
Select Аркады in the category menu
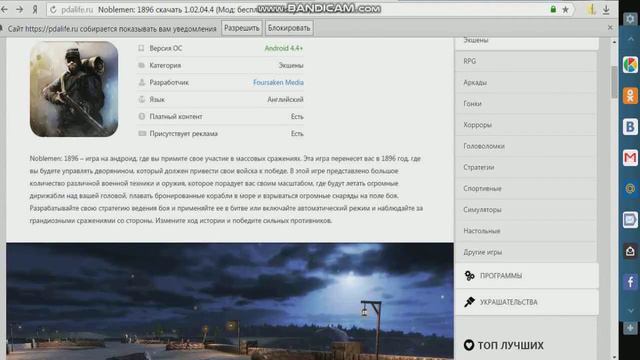(x=527, y=82)
